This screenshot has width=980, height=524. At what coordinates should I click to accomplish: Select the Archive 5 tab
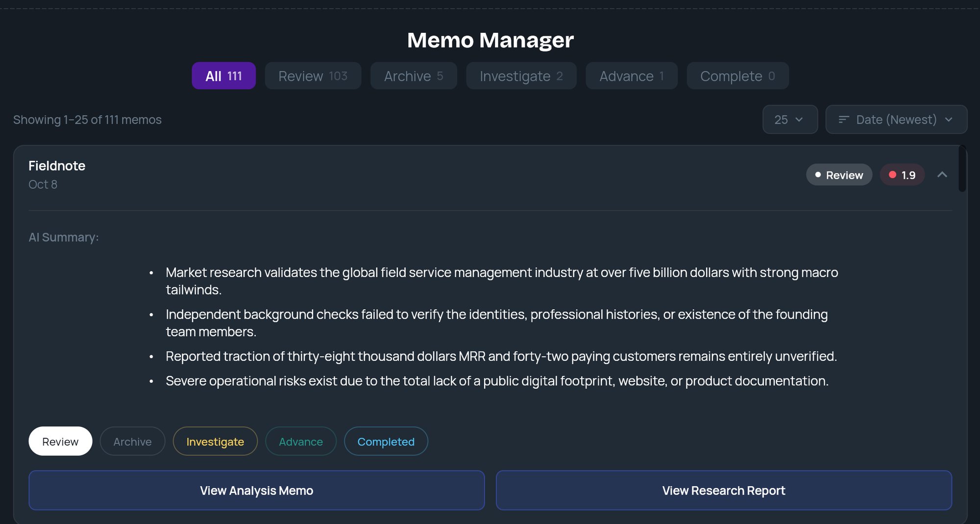(x=414, y=76)
